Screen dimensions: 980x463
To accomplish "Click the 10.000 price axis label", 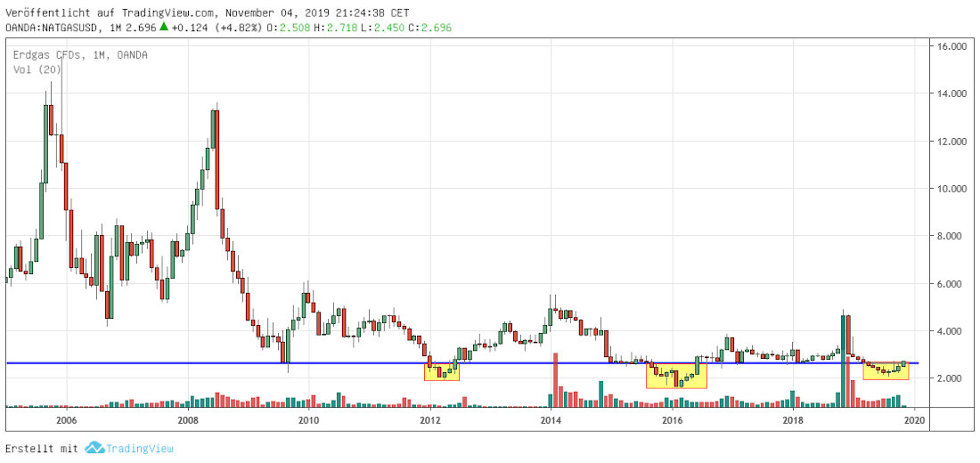I will [x=951, y=189].
